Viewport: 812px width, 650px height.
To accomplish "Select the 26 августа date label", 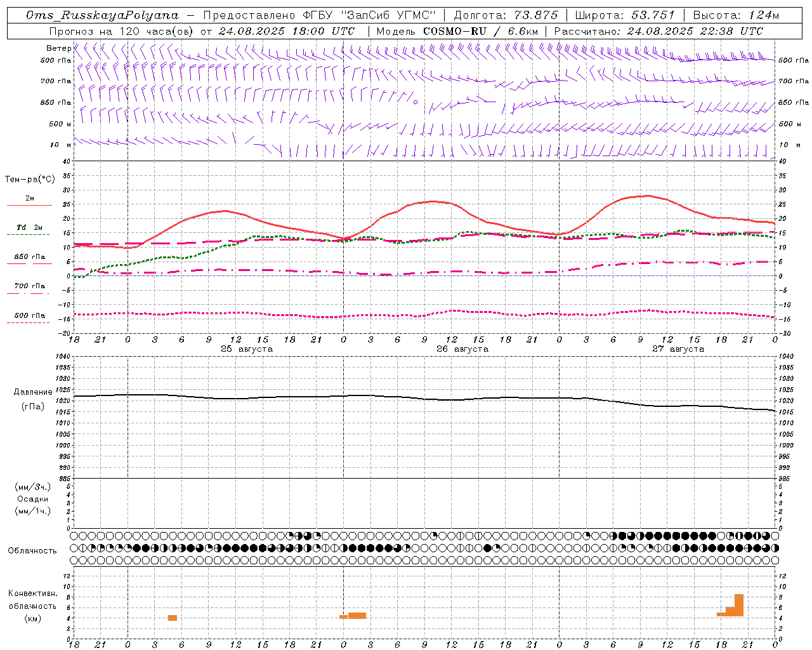I will point(462,349).
